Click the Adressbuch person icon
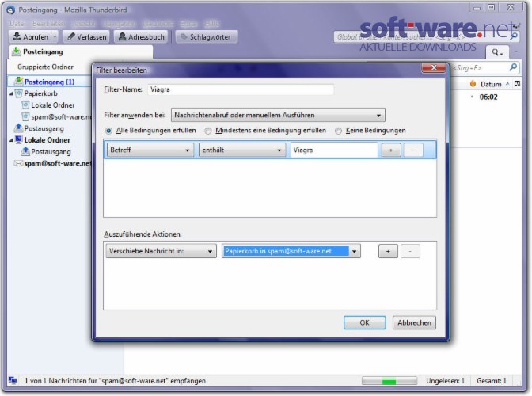The image size is (532, 396). [x=122, y=36]
